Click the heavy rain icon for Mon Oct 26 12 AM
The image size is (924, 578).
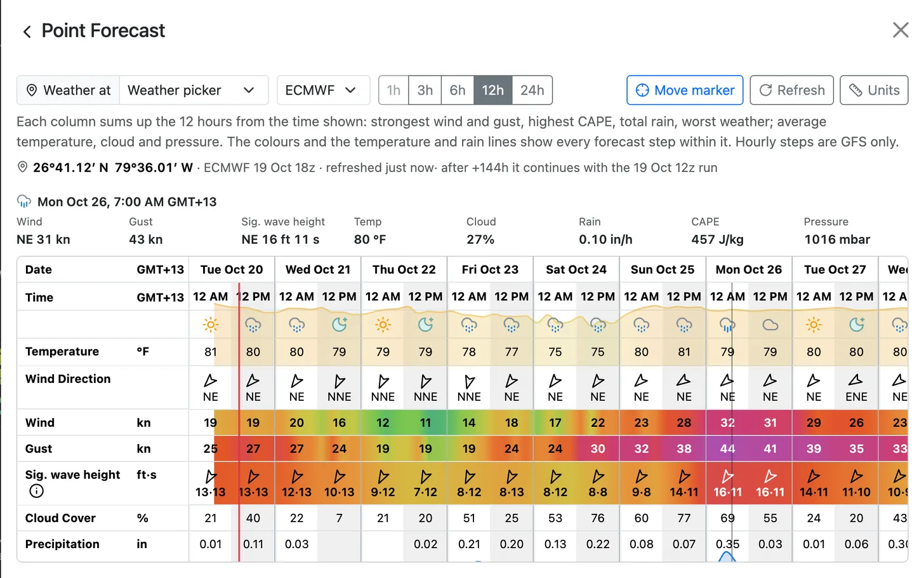click(727, 325)
